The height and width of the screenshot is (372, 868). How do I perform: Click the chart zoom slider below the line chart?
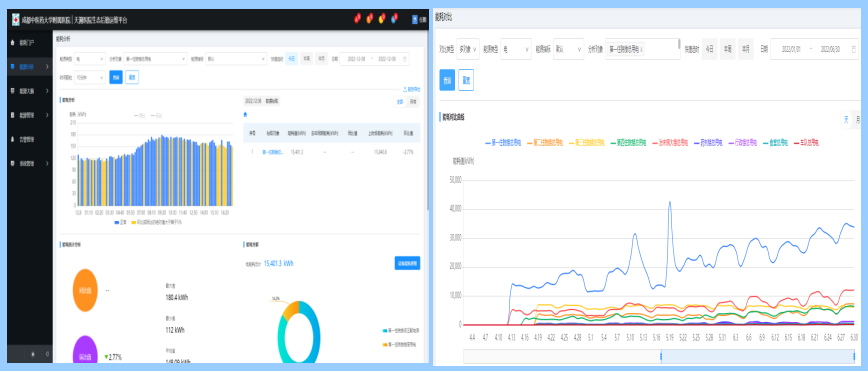pos(659,356)
